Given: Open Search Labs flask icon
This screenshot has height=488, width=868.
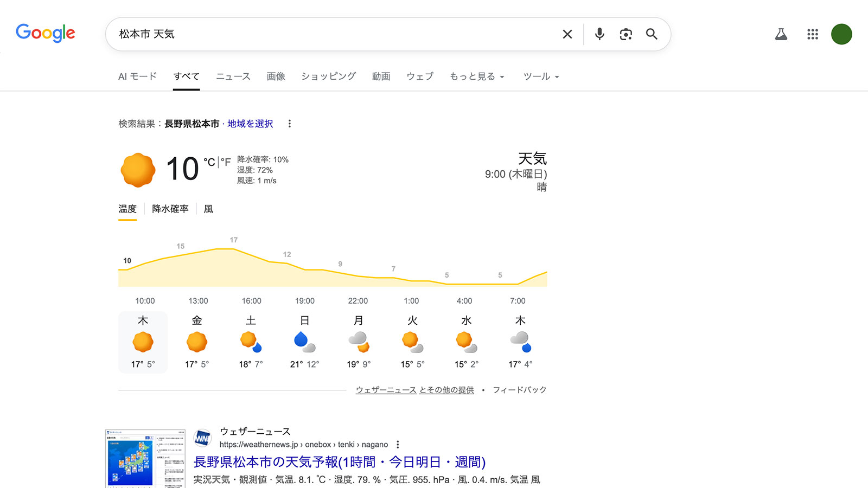Looking at the screenshot, I should pyautogui.click(x=781, y=35).
